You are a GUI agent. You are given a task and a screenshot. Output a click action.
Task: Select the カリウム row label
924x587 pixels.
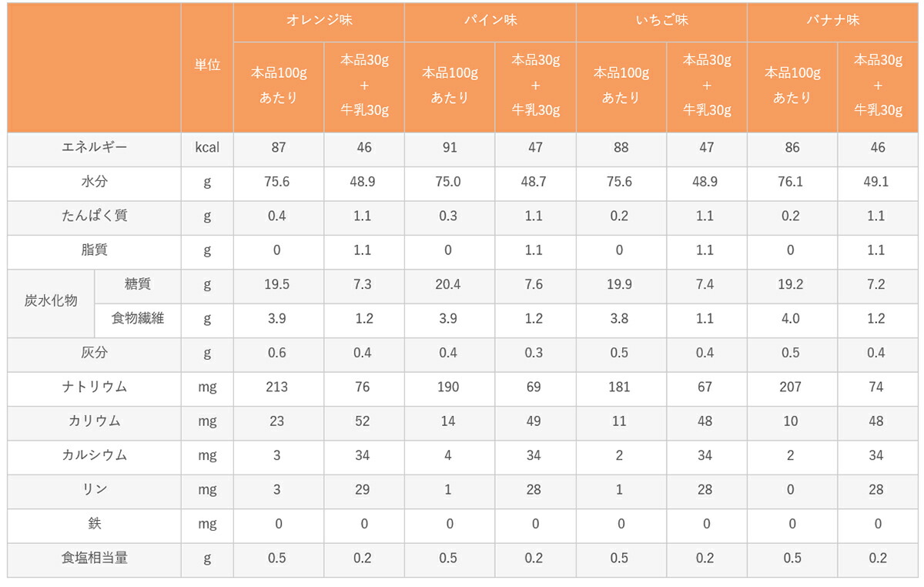(94, 423)
